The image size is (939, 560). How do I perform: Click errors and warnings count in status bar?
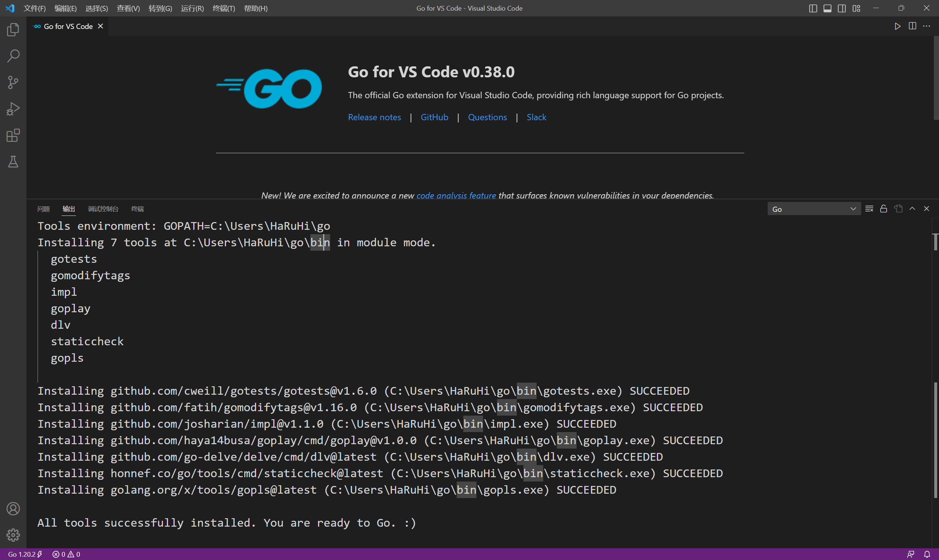click(66, 554)
